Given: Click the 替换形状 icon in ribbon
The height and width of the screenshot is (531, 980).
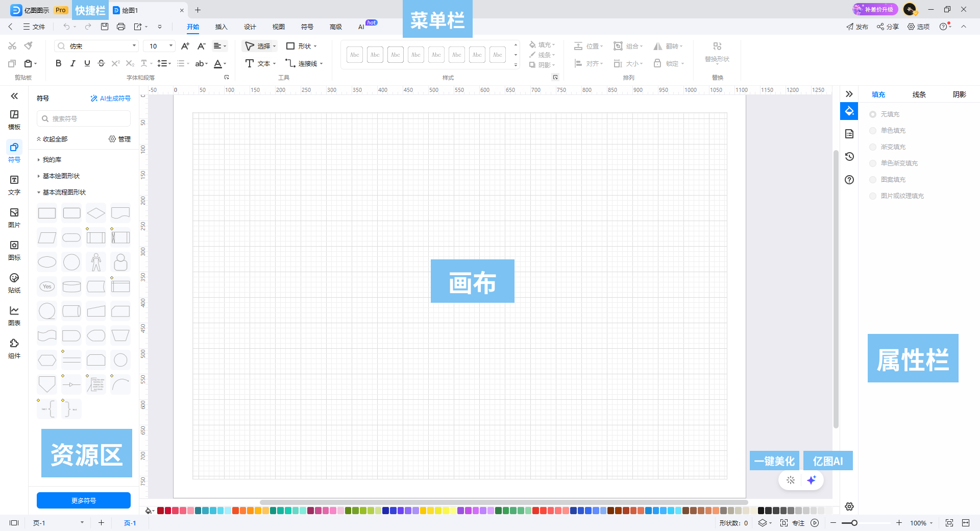Looking at the screenshot, I should click(718, 51).
